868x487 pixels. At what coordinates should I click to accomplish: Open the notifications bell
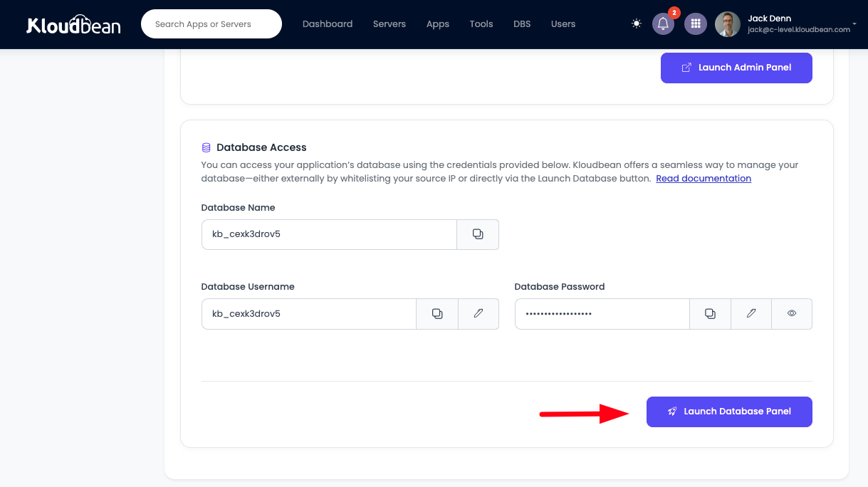663,23
